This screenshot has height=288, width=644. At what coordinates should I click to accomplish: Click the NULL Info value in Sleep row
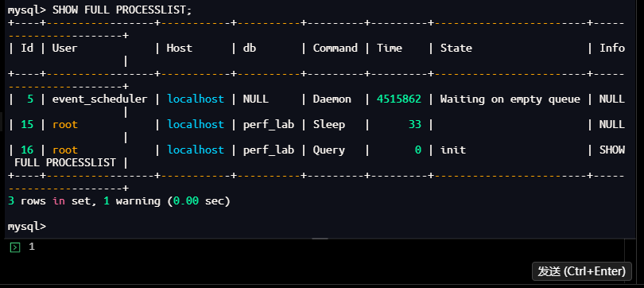[x=612, y=124]
